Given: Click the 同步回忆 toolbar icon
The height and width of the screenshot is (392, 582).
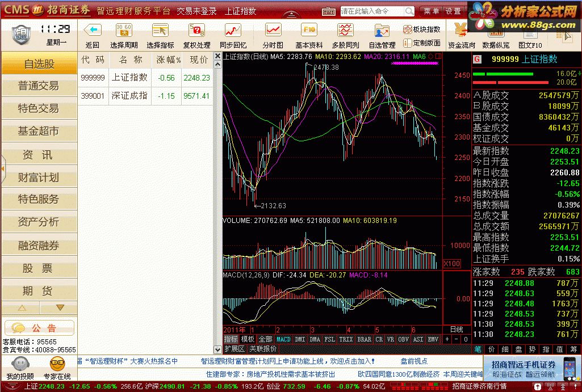Looking at the screenshot, I should coord(233,30).
